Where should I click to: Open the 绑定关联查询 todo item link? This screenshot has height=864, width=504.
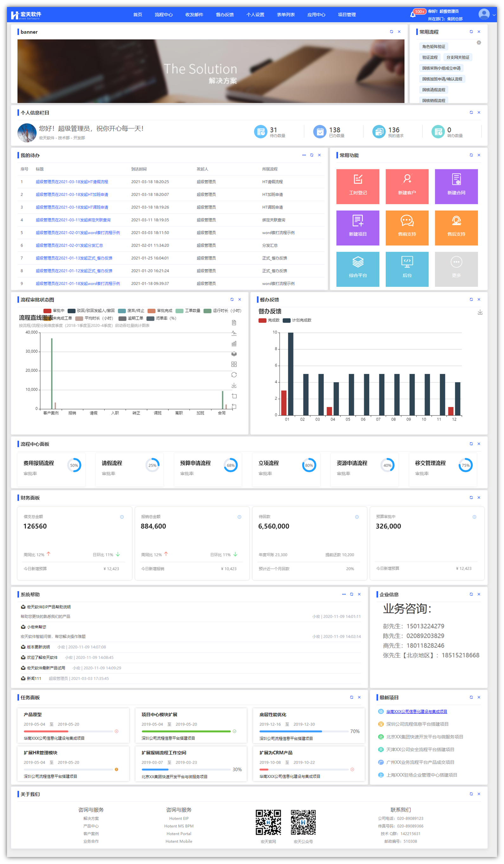click(x=73, y=220)
